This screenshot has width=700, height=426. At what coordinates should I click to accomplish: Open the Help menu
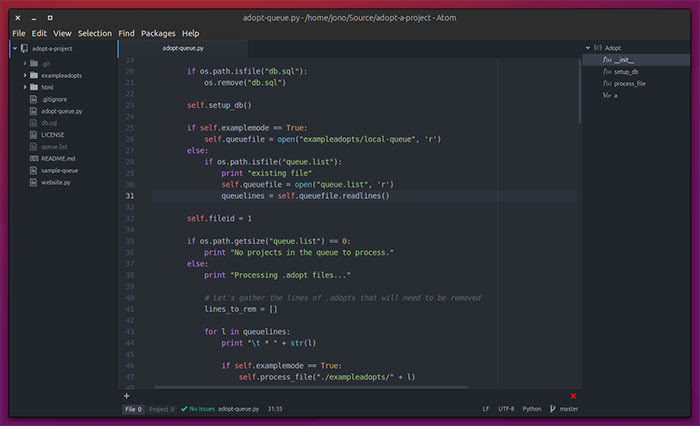190,33
